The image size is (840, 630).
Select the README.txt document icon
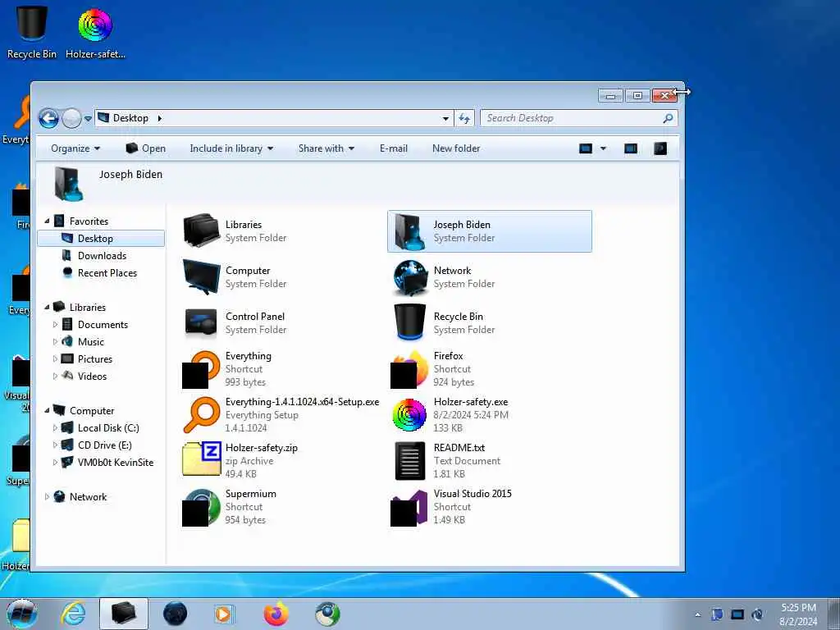409,461
